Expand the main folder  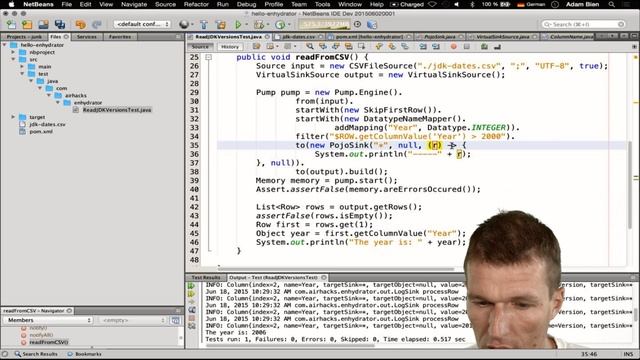pos(22,67)
